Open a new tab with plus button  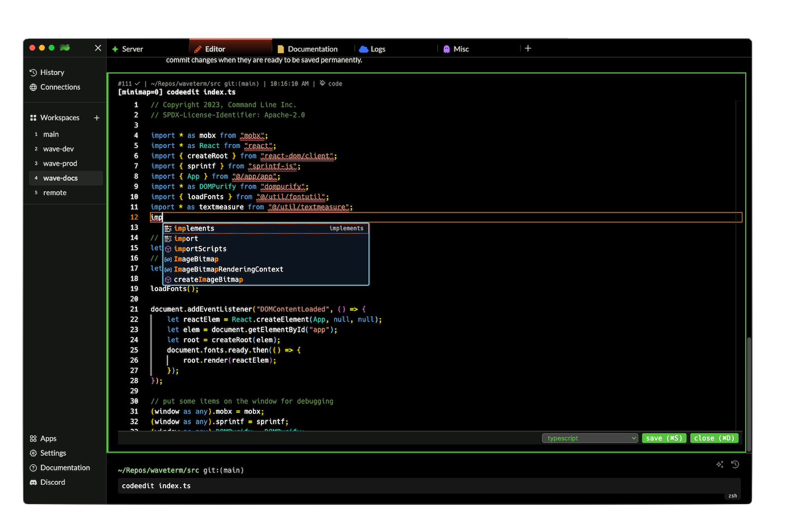(x=528, y=49)
